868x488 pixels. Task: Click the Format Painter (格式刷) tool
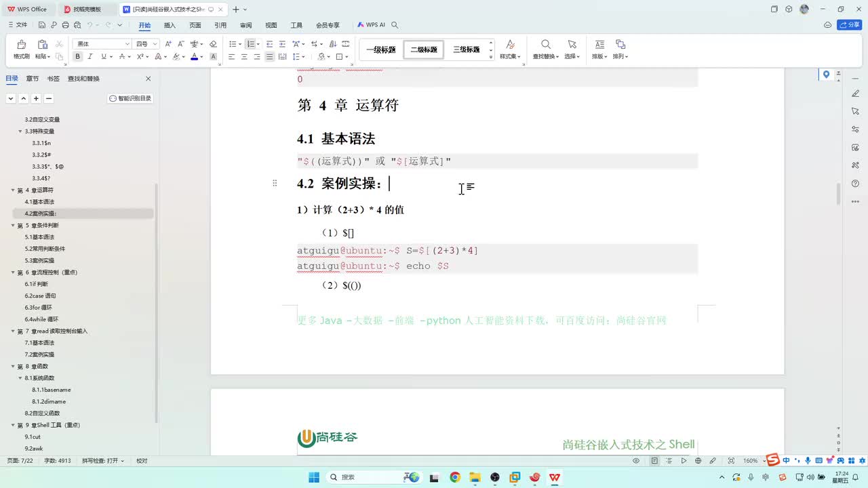[22, 49]
